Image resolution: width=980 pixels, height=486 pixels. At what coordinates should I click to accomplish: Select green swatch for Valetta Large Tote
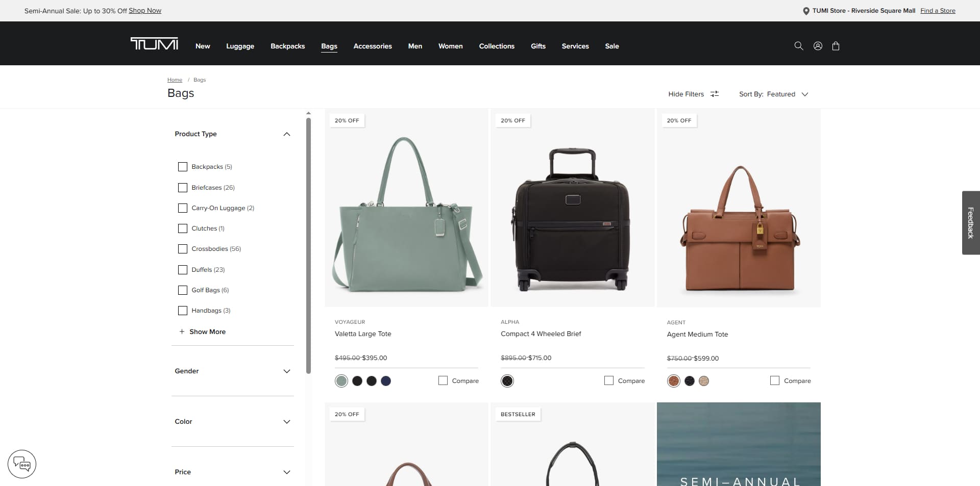pos(341,381)
